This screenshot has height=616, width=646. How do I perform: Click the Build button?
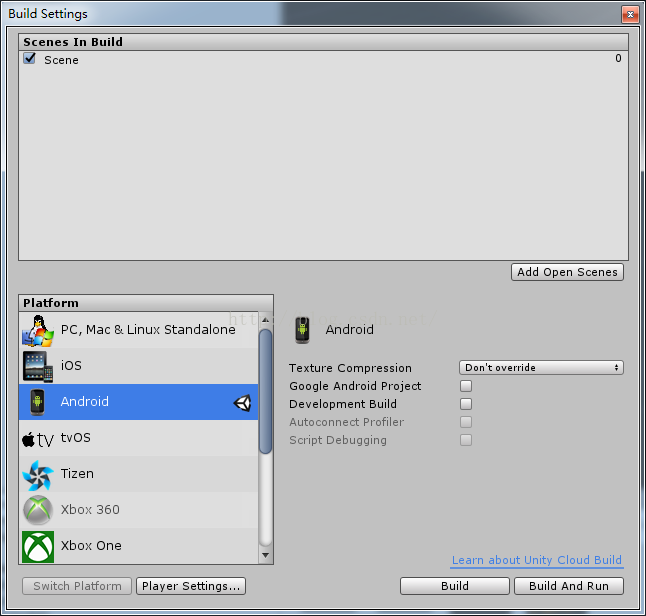click(455, 586)
